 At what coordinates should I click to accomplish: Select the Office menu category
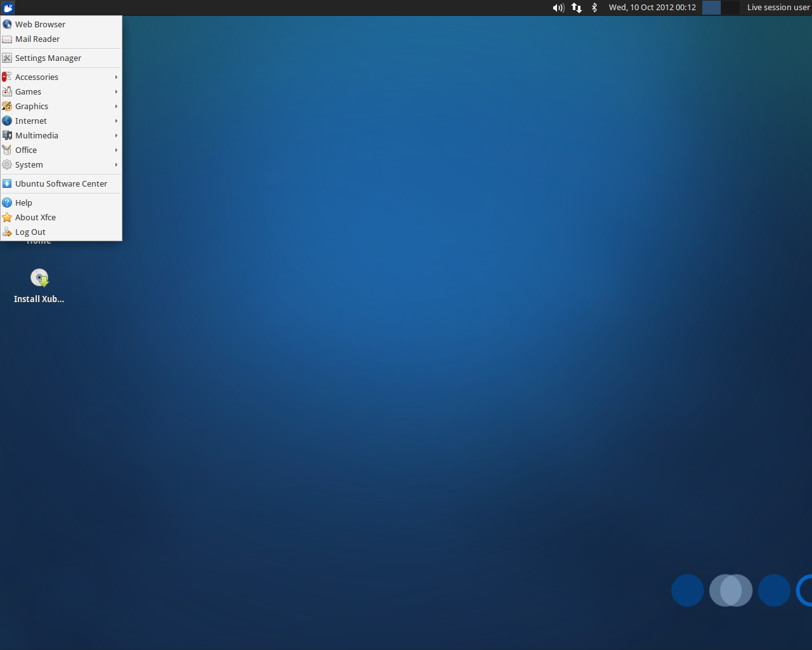point(61,150)
